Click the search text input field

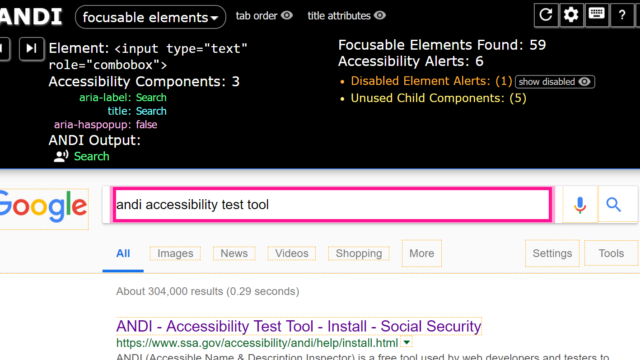[x=332, y=204]
